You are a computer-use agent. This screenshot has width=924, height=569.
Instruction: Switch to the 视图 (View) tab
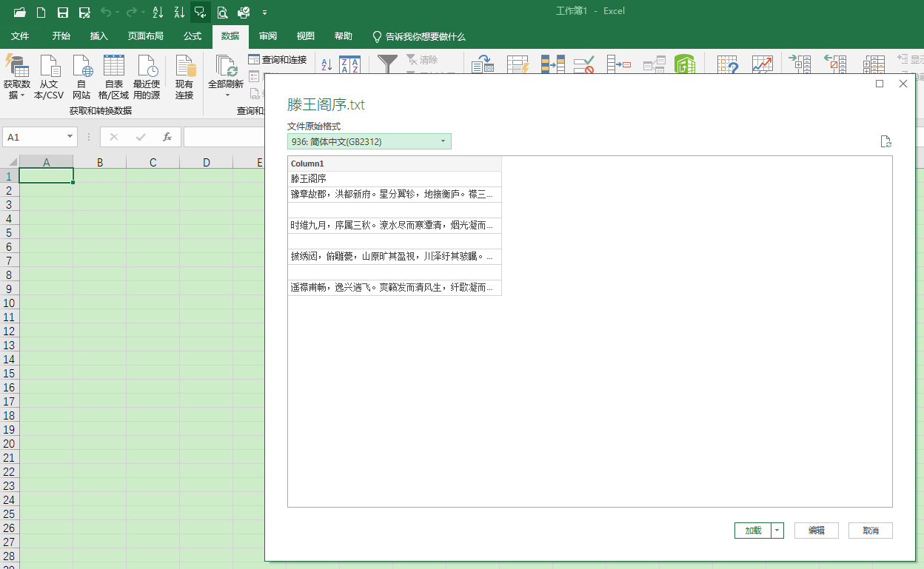pos(305,36)
